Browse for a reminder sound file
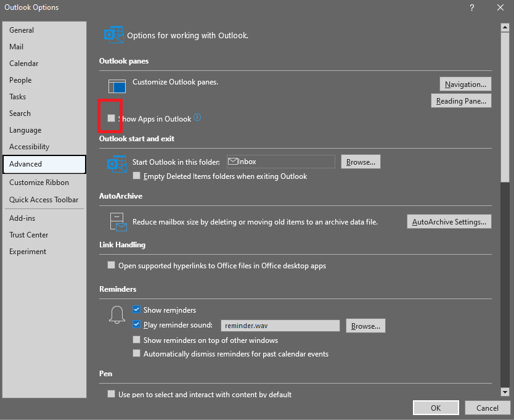 tap(365, 326)
